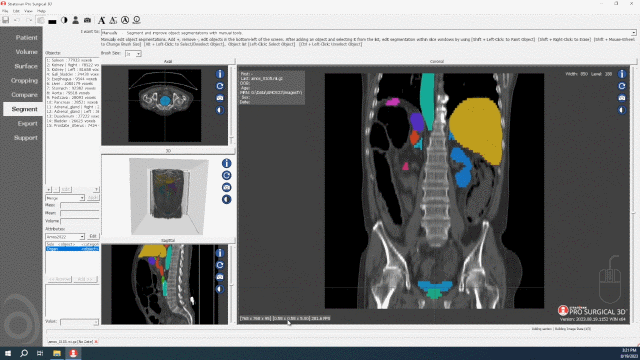
Task: Open the Value dropdown at bottom left
Action: (x=79, y=322)
